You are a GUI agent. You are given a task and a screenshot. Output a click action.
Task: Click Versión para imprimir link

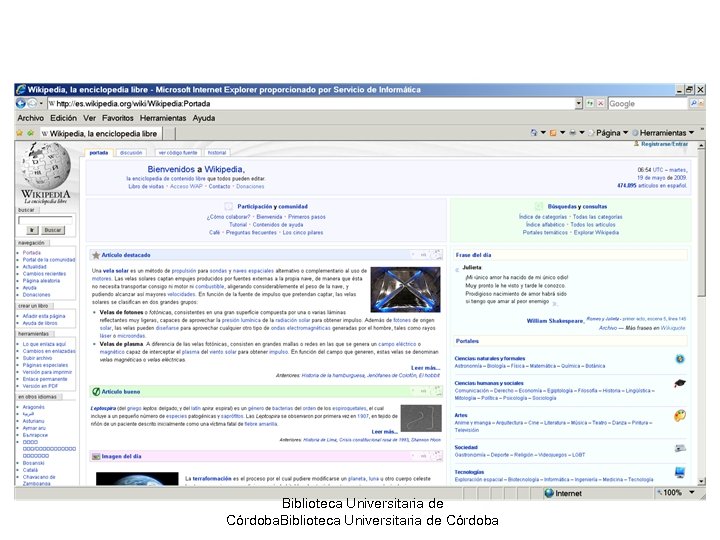tap(47, 372)
